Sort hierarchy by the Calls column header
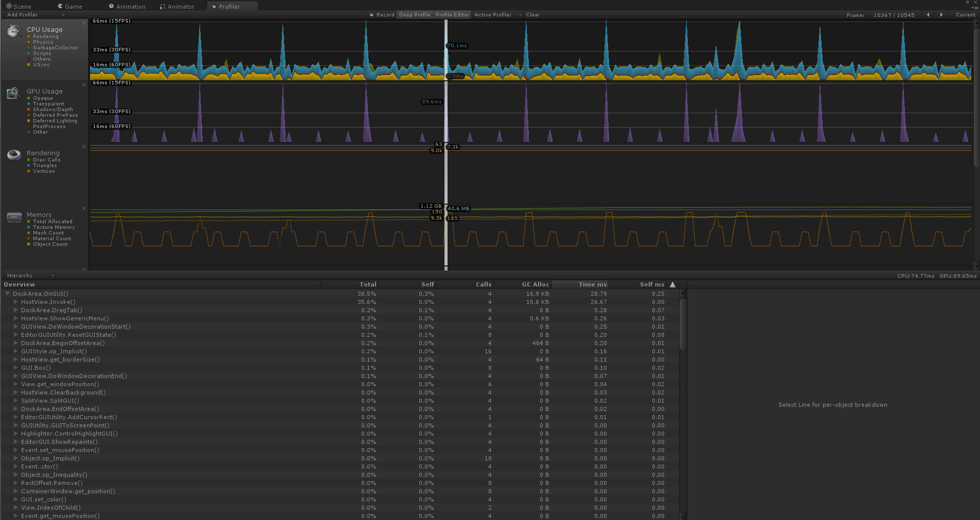The image size is (980, 520). click(483, 284)
